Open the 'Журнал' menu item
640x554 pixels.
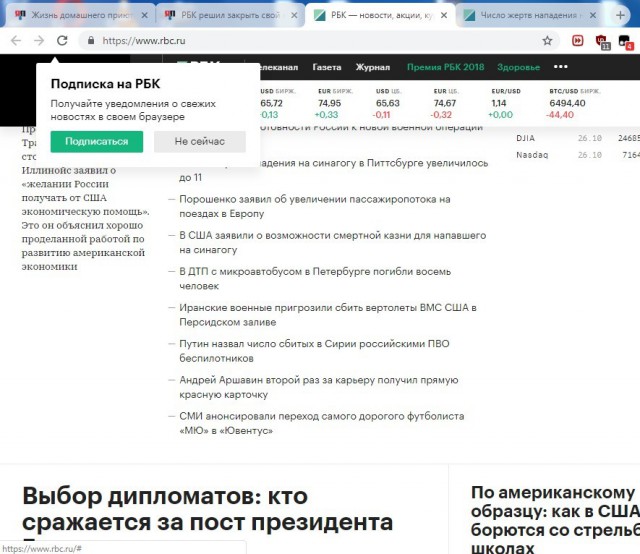pyautogui.click(x=373, y=67)
